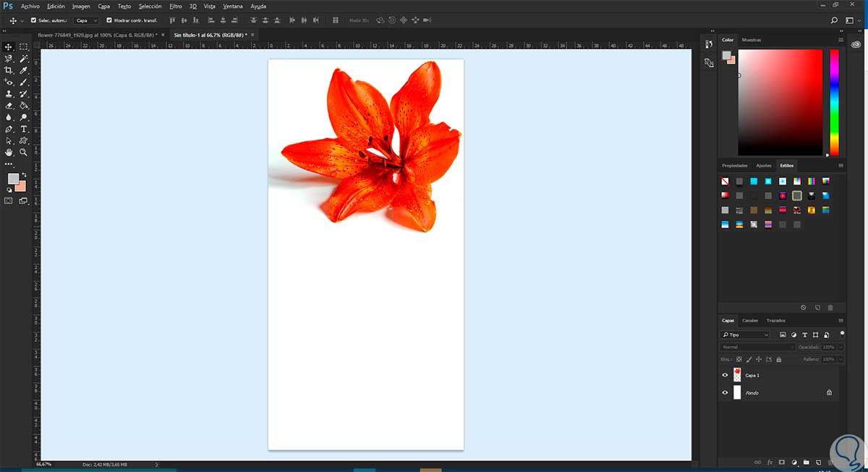This screenshot has height=472, width=868.
Task: Select the Eraser tool
Action: coord(9,106)
